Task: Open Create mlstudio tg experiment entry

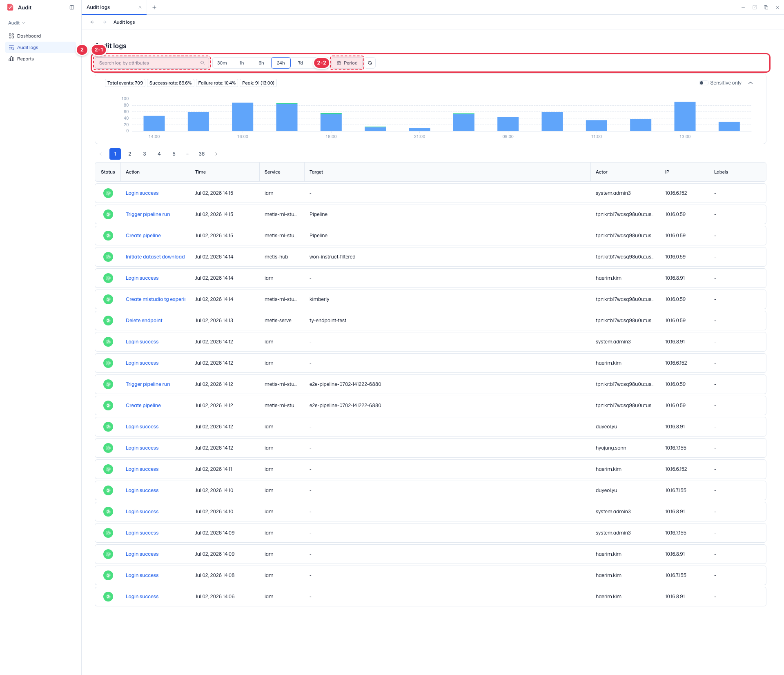Action: 156,299
